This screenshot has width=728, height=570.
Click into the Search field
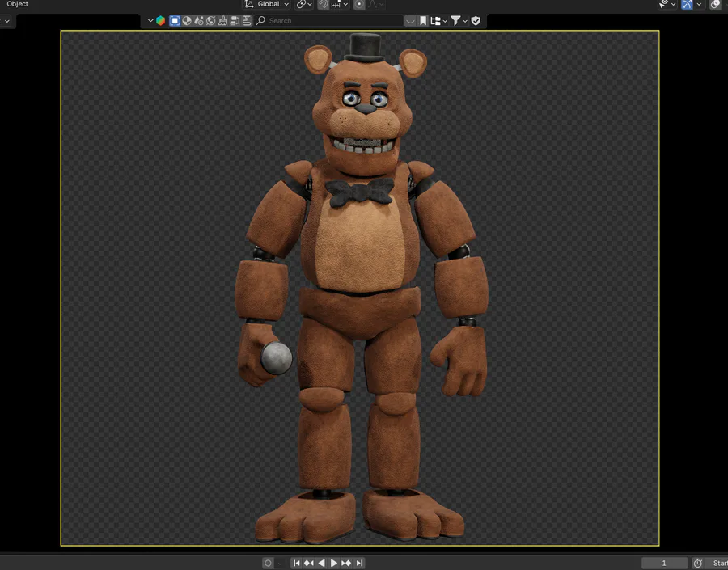(328, 20)
